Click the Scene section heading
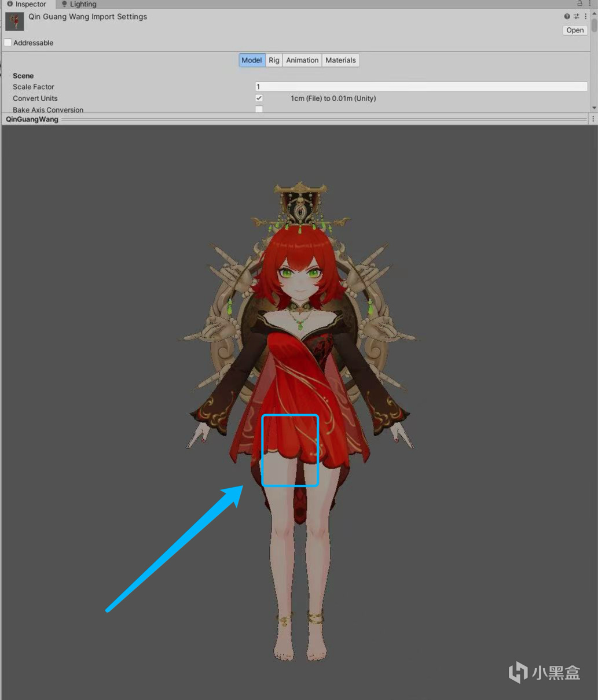 [x=23, y=76]
